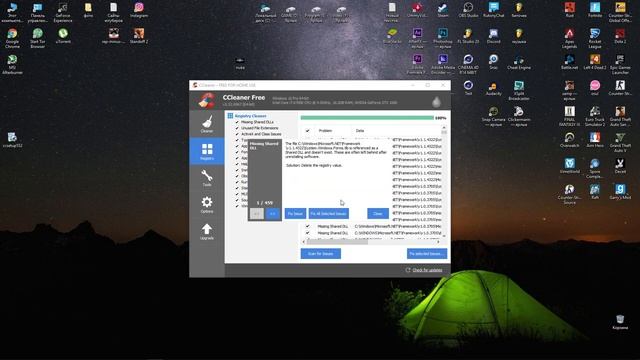Open Grand Theft Auto V desktop icon
640x360 pixels.
tap(620, 142)
